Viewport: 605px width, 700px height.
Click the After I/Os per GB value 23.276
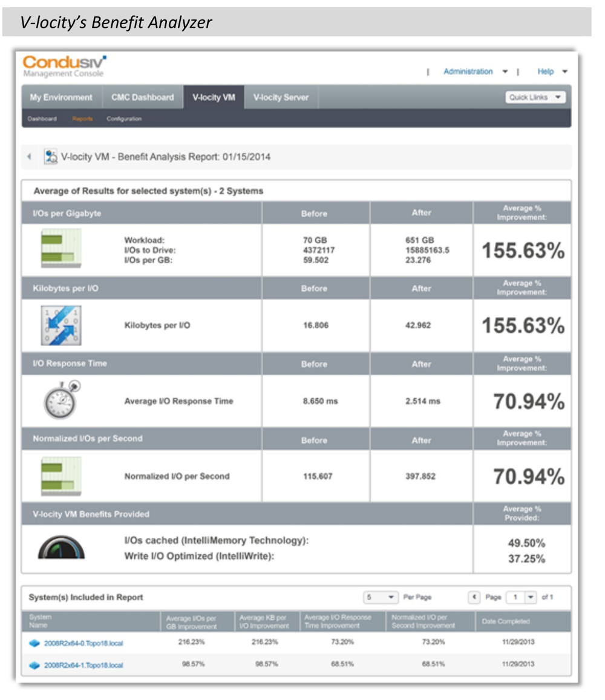click(418, 260)
